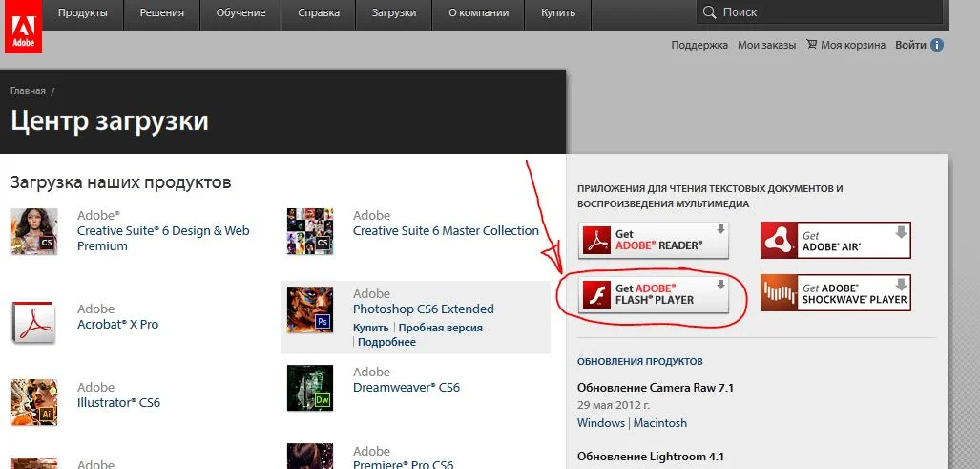This screenshot has height=469, width=980.
Task: Open the Поддержка link
Action: (699, 45)
